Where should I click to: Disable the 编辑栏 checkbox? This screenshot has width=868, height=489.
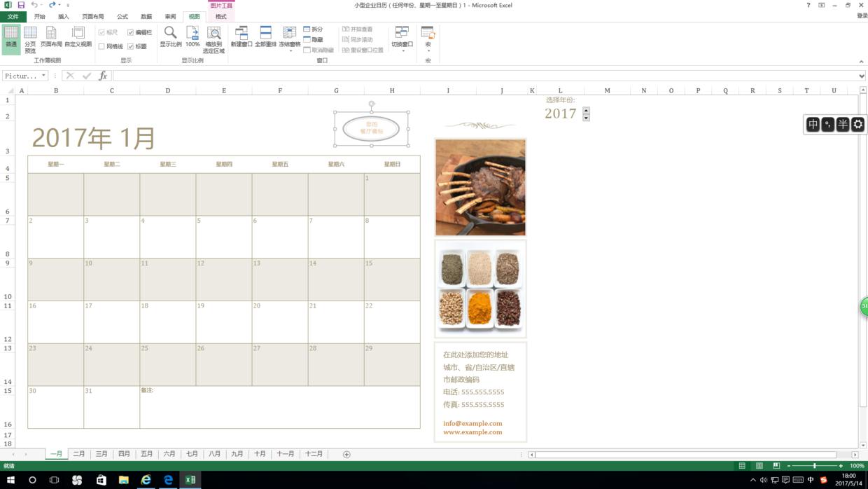131,32
